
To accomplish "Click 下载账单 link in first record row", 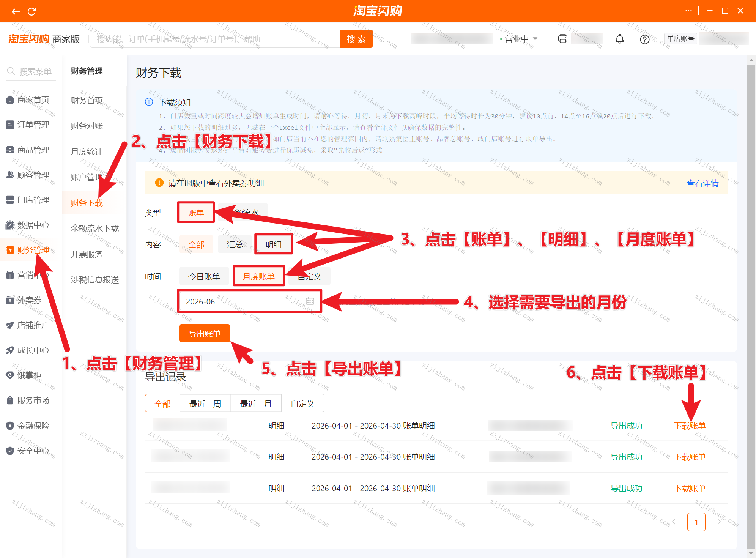I will [x=690, y=426].
